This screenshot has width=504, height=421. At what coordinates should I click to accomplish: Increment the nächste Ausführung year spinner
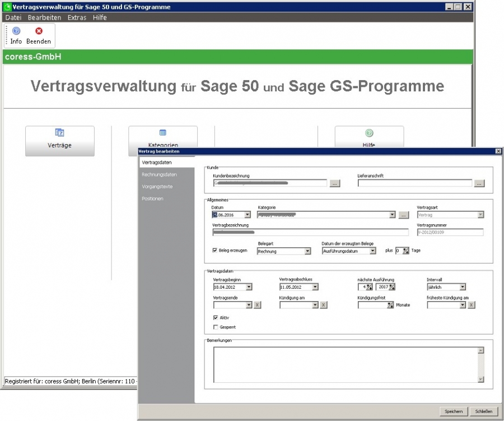pyautogui.click(x=390, y=284)
